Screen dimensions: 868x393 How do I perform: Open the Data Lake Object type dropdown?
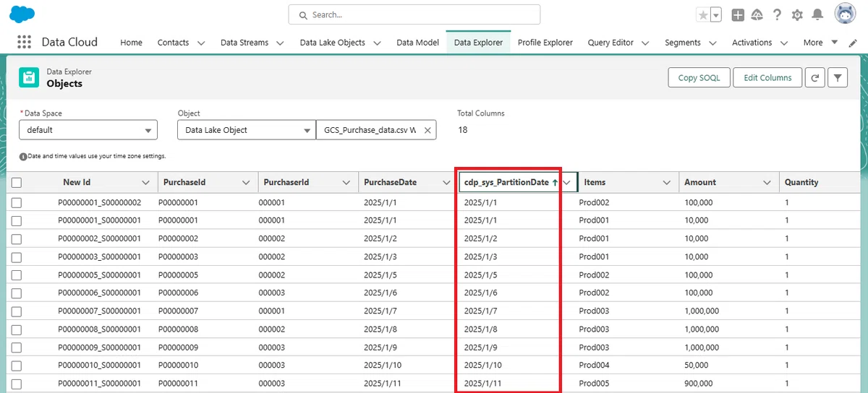click(246, 130)
